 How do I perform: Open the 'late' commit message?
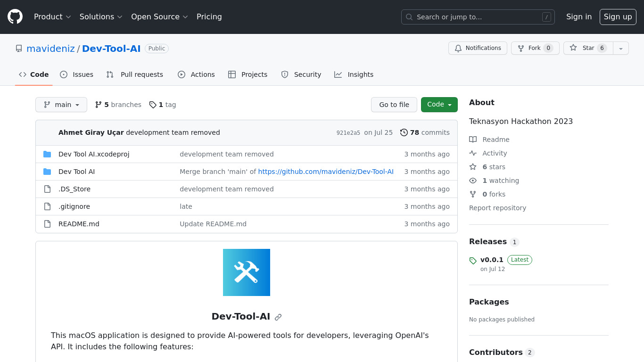pos(186,206)
